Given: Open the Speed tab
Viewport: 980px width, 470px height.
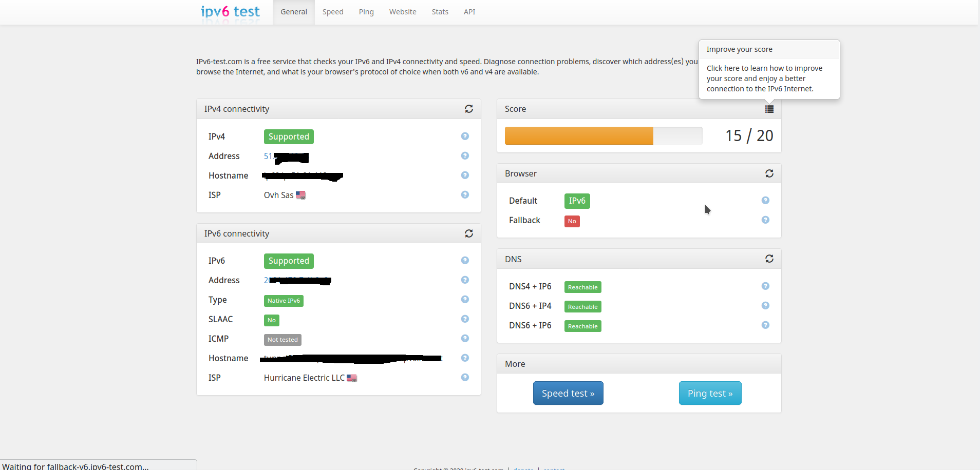Looking at the screenshot, I should click(x=332, y=12).
